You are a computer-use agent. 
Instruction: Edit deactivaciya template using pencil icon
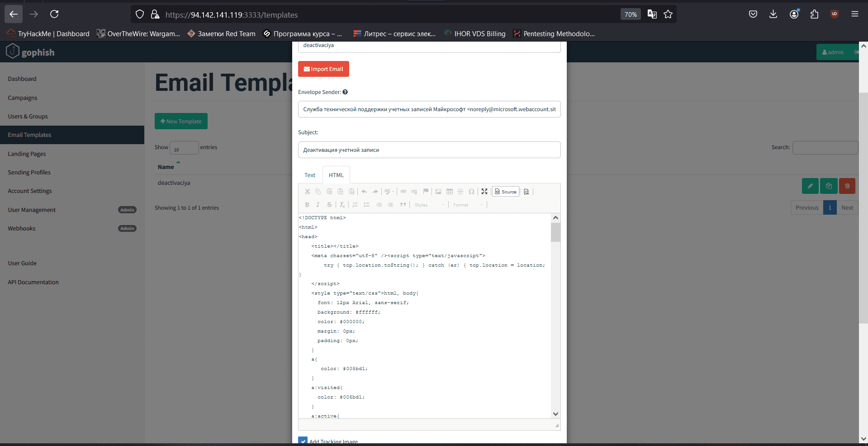point(810,186)
